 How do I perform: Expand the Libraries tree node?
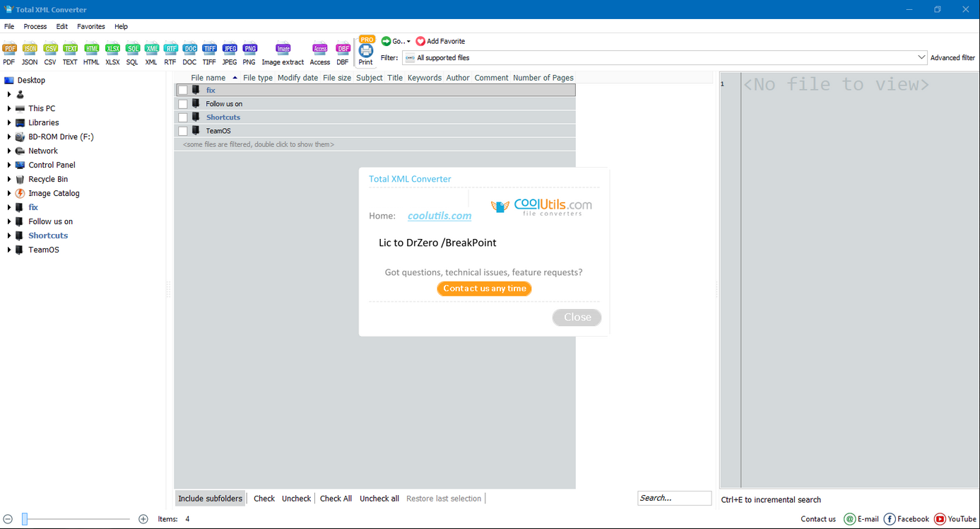[x=9, y=122]
